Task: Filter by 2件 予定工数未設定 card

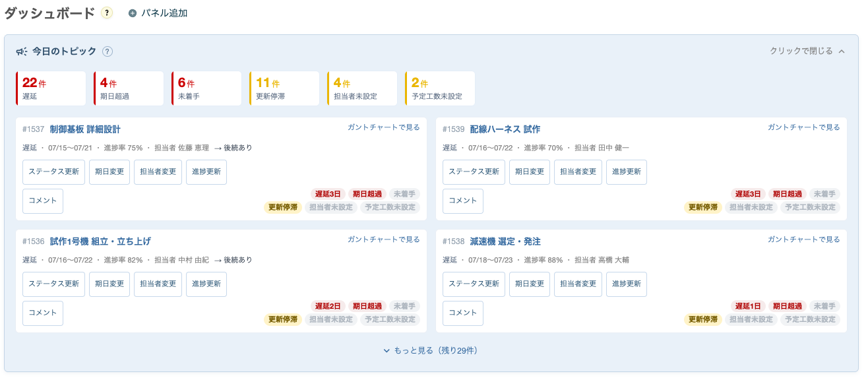Action: [x=440, y=88]
